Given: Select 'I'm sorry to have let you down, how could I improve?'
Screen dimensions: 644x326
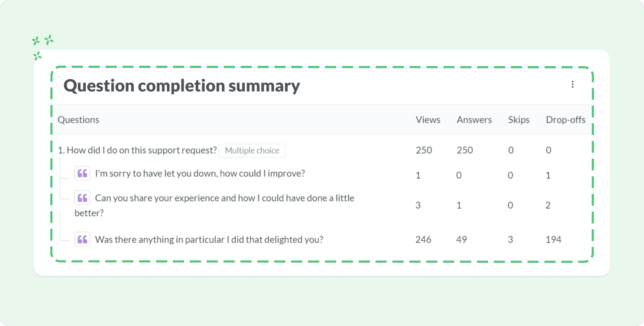Looking at the screenshot, I should [200, 173].
